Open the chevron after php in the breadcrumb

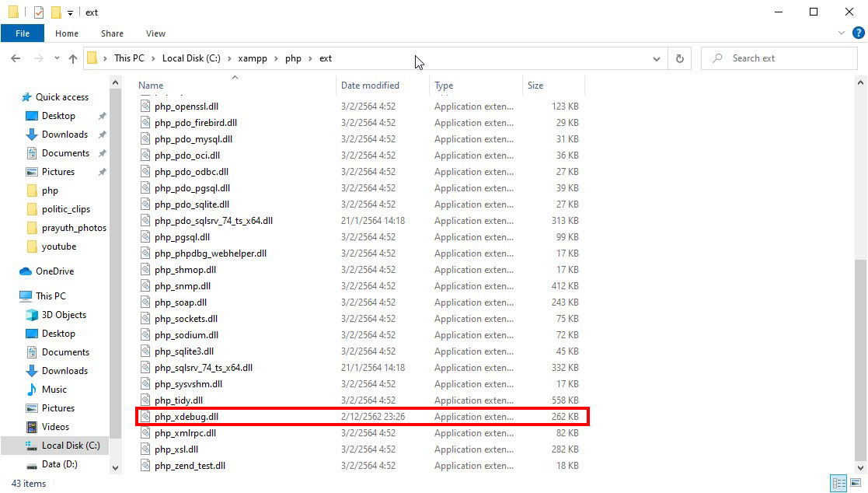(x=310, y=58)
